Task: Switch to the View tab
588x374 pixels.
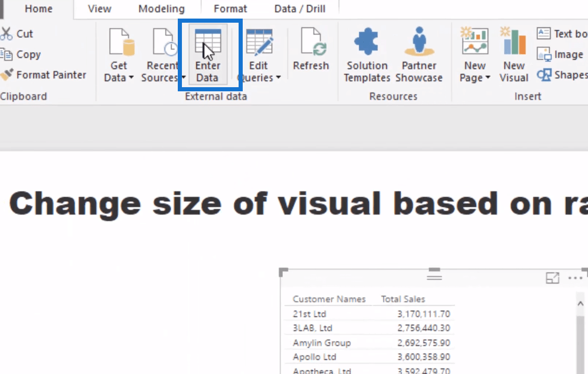Action: point(99,9)
